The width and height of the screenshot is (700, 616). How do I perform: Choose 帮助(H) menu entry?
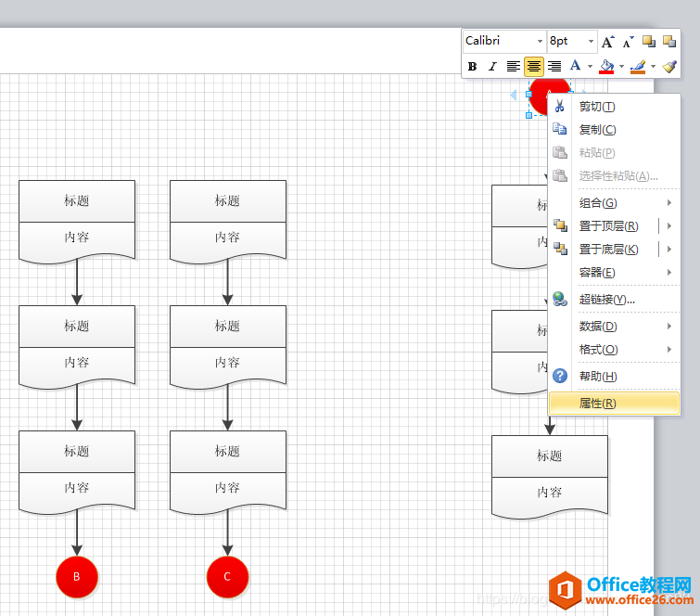tap(615, 376)
